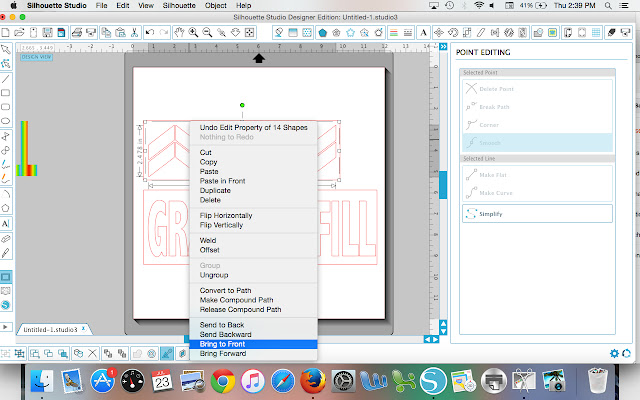
Task: Open Google Chrome from the Dock
Action: click(223, 381)
